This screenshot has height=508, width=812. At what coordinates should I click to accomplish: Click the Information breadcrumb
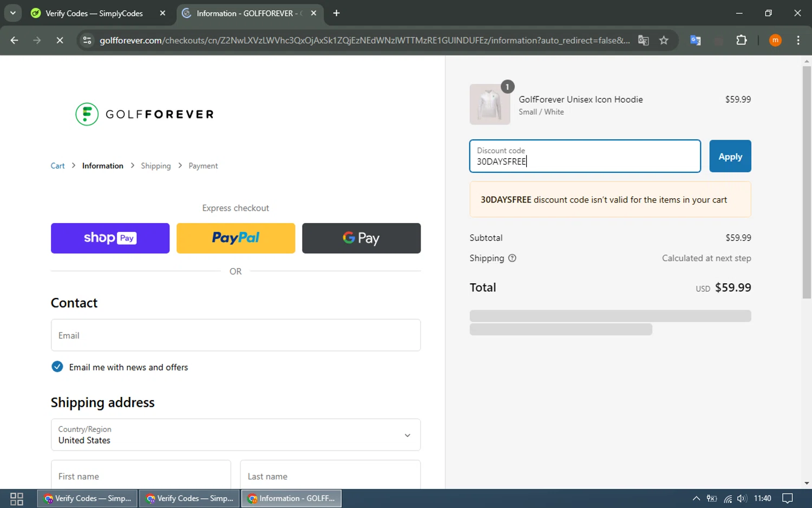tap(103, 166)
